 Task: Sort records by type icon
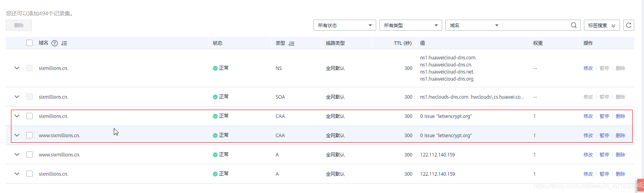(291, 44)
